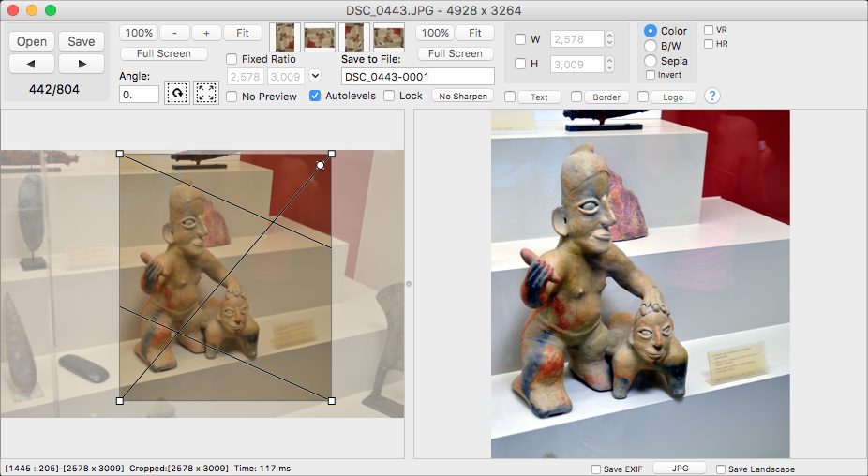Enable the Fixed Ratio checkbox
868x476 pixels.
click(232, 59)
